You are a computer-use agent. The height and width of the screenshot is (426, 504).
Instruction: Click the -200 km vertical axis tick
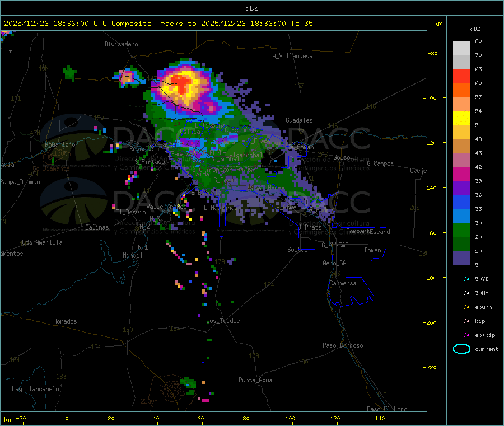(x=431, y=322)
